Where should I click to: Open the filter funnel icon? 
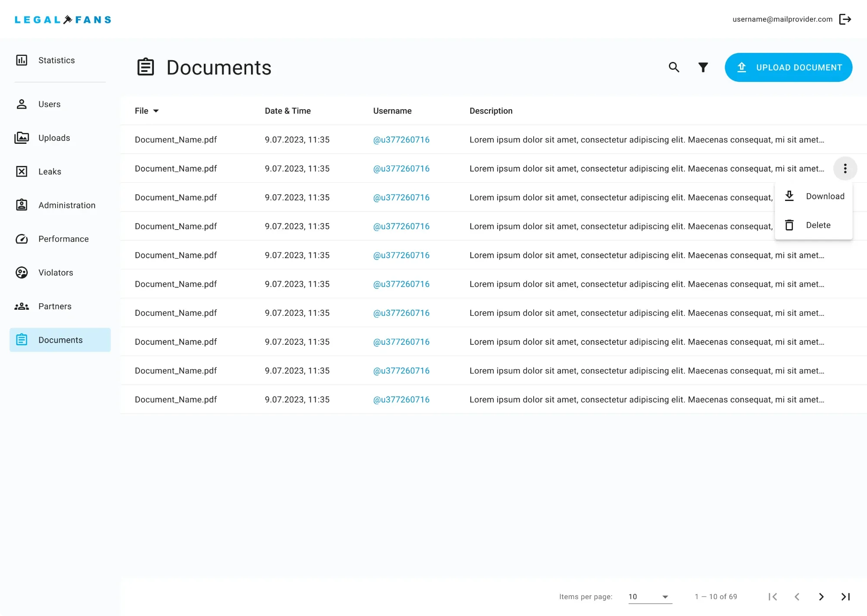[x=703, y=67]
